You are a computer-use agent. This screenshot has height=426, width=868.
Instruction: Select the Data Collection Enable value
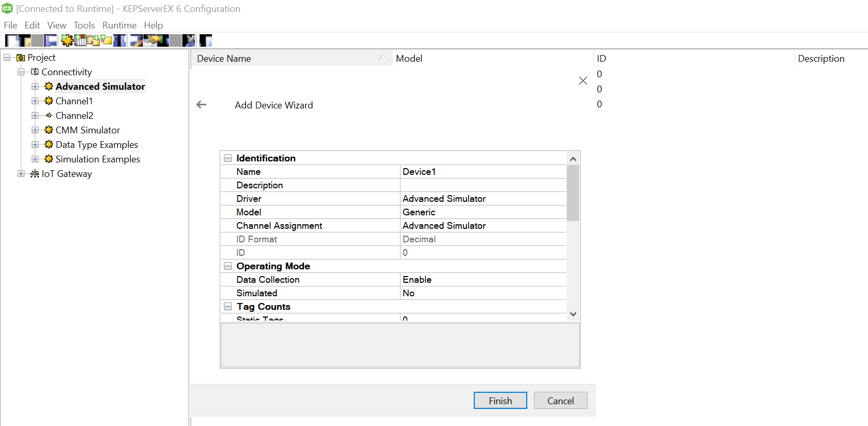pyautogui.click(x=483, y=280)
